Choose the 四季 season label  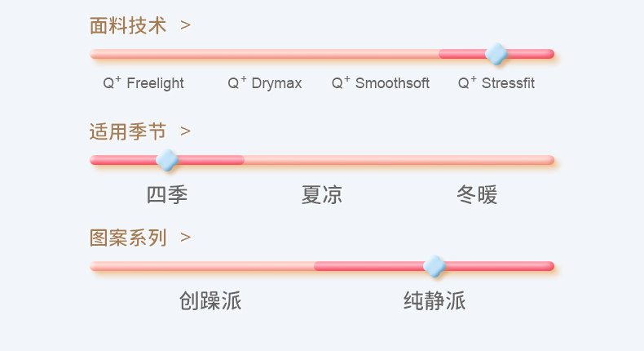pyautogui.click(x=167, y=195)
